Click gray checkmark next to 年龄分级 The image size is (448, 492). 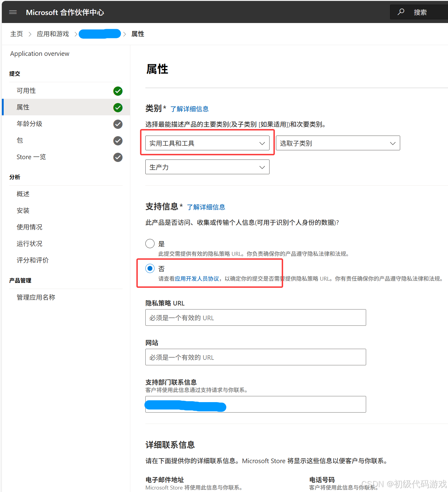(x=118, y=124)
